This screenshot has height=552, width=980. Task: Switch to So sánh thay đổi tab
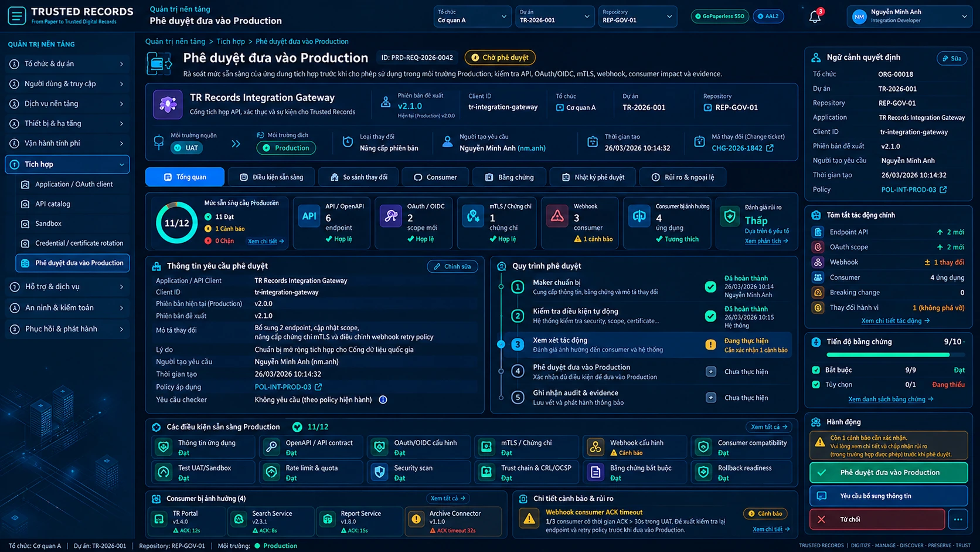tap(359, 177)
